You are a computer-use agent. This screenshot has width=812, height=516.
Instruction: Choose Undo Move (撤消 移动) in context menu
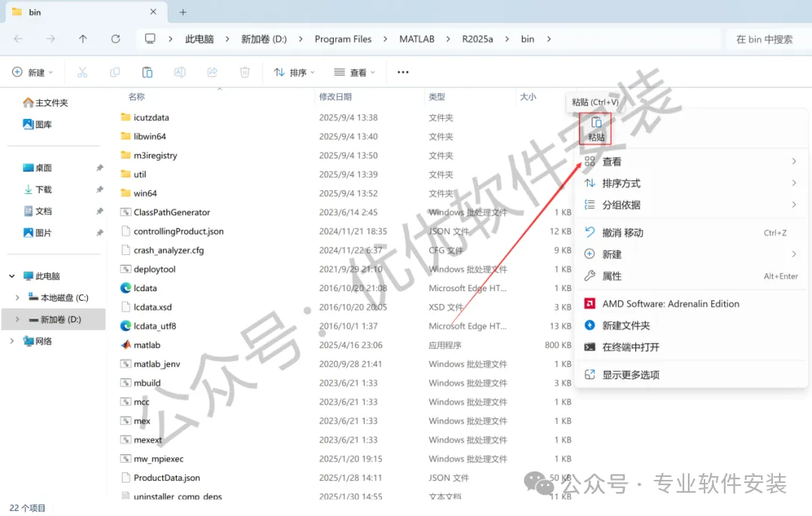click(x=691, y=232)
